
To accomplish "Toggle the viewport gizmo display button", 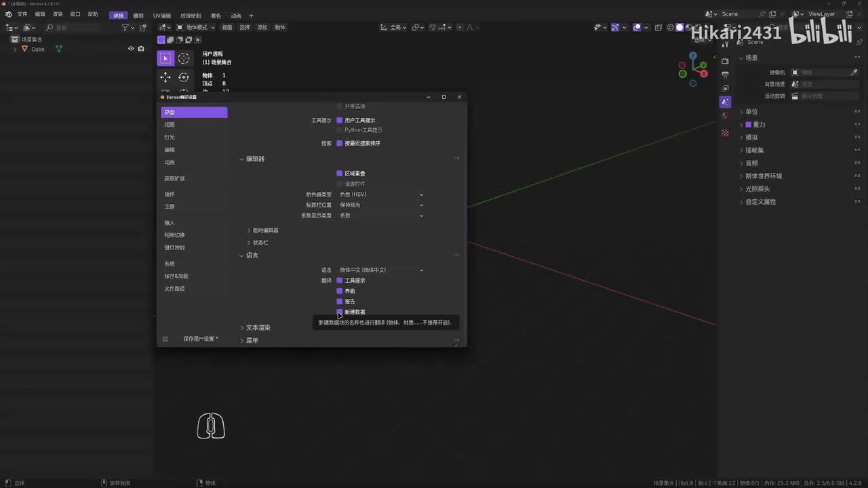I will [615, 28].
